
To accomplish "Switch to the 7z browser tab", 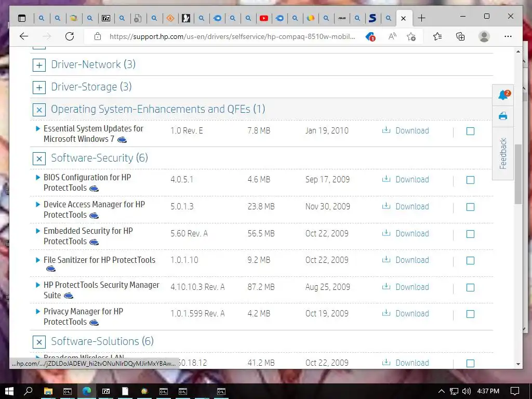I will click(106, 18).
